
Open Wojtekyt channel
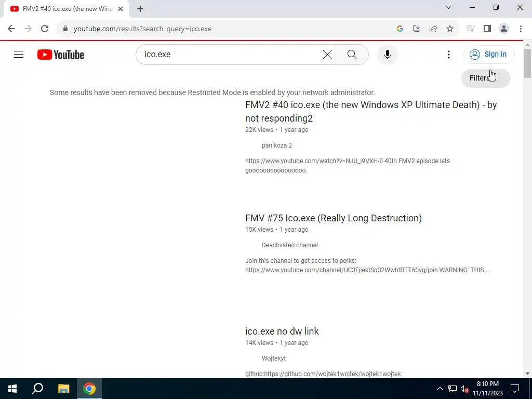click(274, 358)
